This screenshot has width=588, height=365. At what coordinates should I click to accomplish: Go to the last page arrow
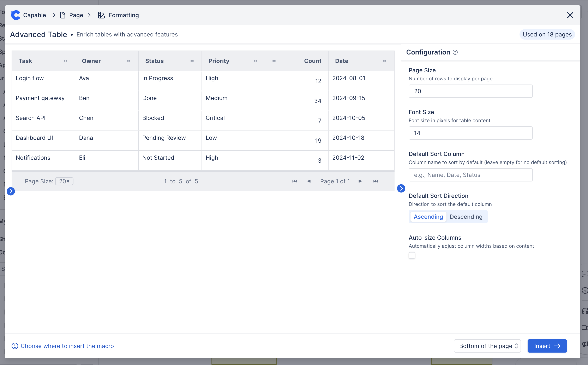point(375,181)
